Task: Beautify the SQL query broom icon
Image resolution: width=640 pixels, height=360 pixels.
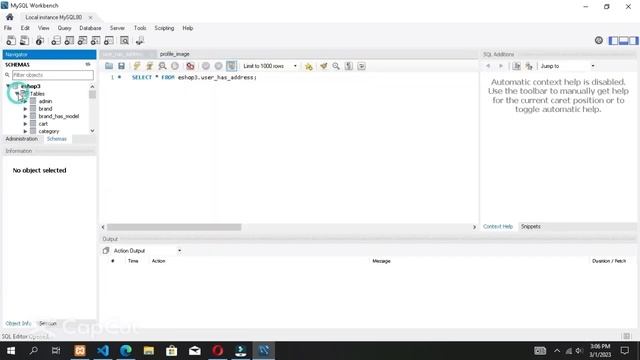Action: tap(324, 66)
